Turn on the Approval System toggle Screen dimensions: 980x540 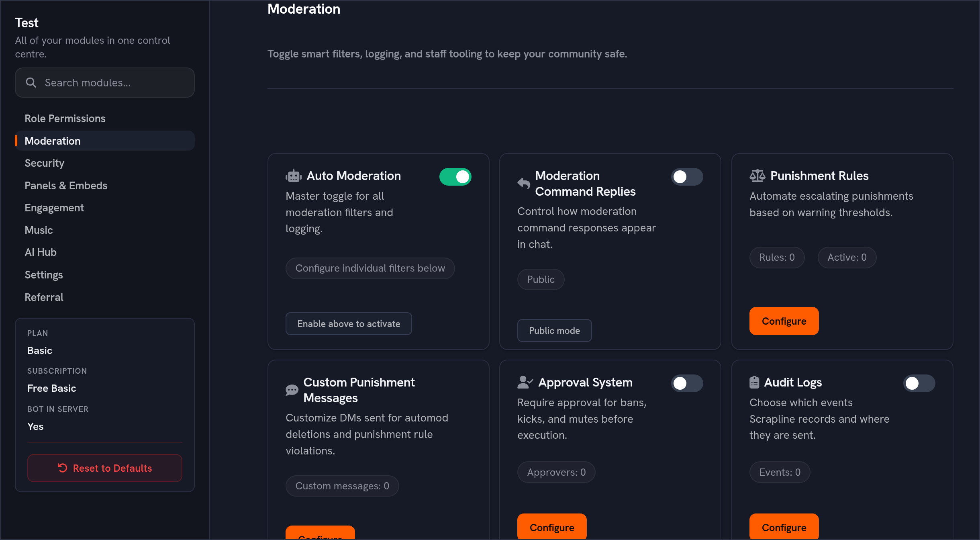(x=687, y=383)
